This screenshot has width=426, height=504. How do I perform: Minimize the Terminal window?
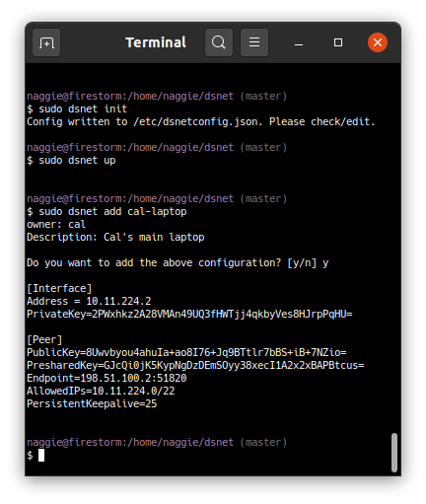pyautogui.click(x=299, y=42)
